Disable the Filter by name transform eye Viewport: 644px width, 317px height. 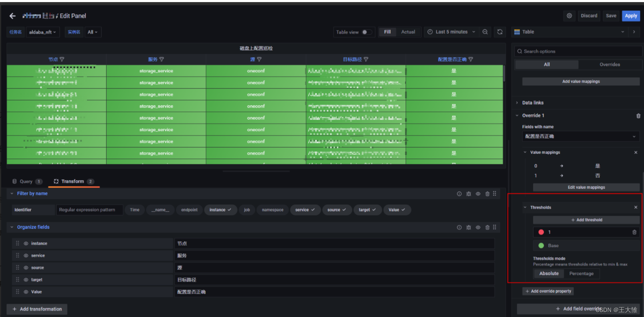(478, 194)
